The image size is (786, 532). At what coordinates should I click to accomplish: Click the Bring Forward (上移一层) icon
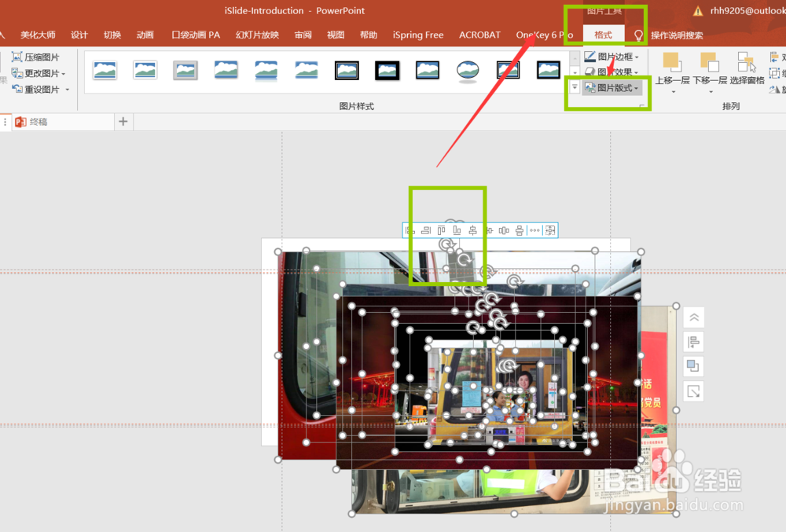point(670,62)
